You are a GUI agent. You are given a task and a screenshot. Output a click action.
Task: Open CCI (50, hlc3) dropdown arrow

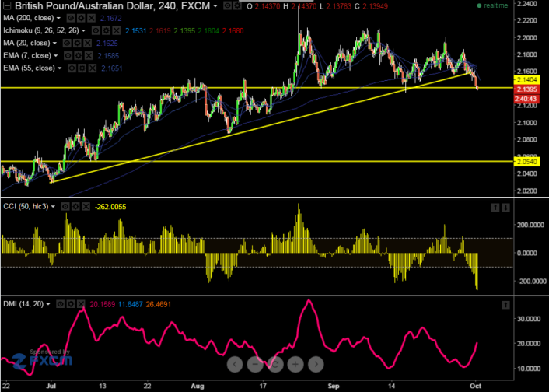pyautogui.click(x=53, y=207)
